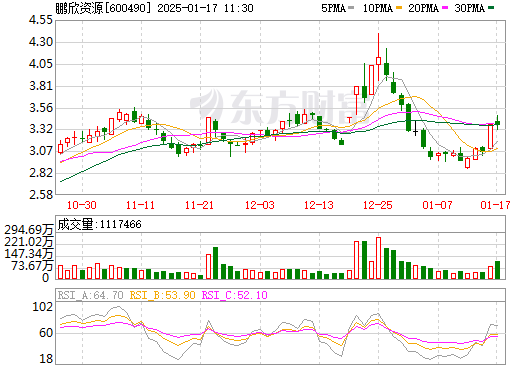The image size is (520, 365).
Task: Click the green 30PMA color swatch
Action: [491, 8]
